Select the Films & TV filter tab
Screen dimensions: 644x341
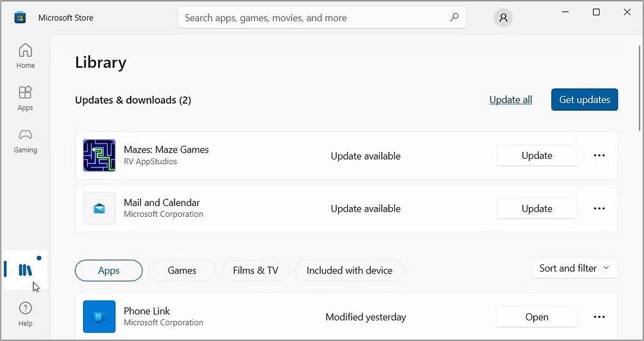(x=256, y=270)
